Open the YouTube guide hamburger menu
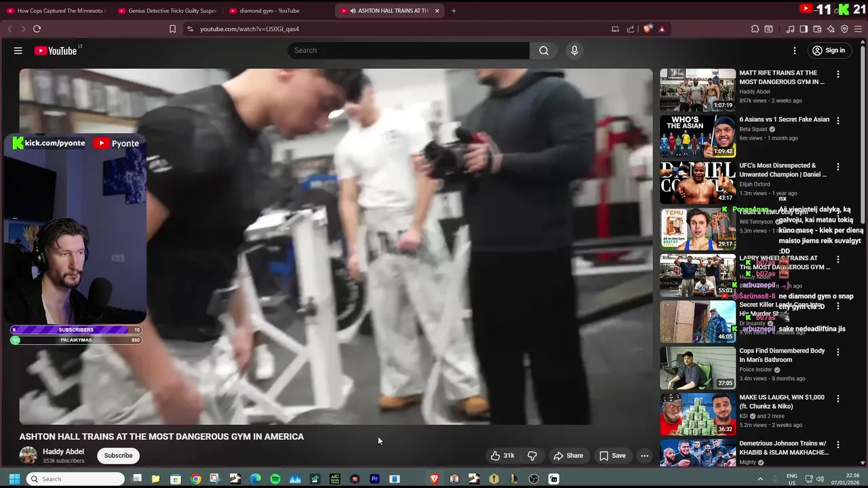This screenshot has height=488, width=868. pyautogui.click(x=18, y=50)
